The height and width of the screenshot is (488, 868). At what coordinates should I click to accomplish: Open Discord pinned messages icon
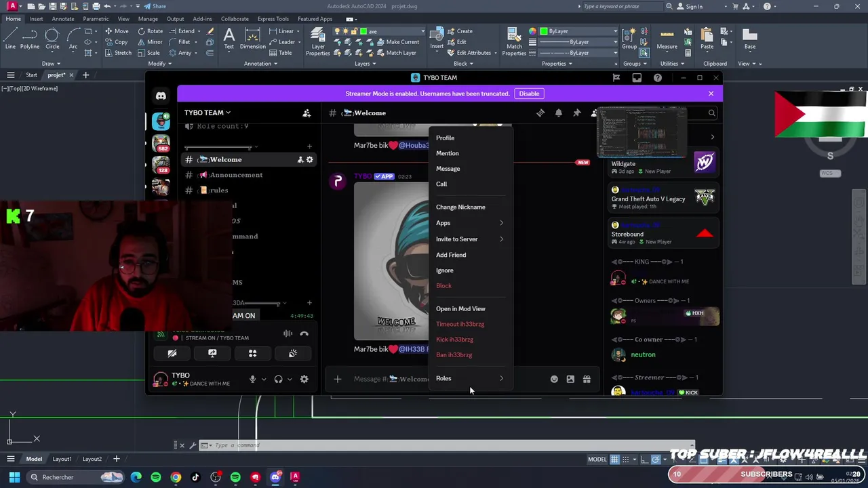point(576,113)
